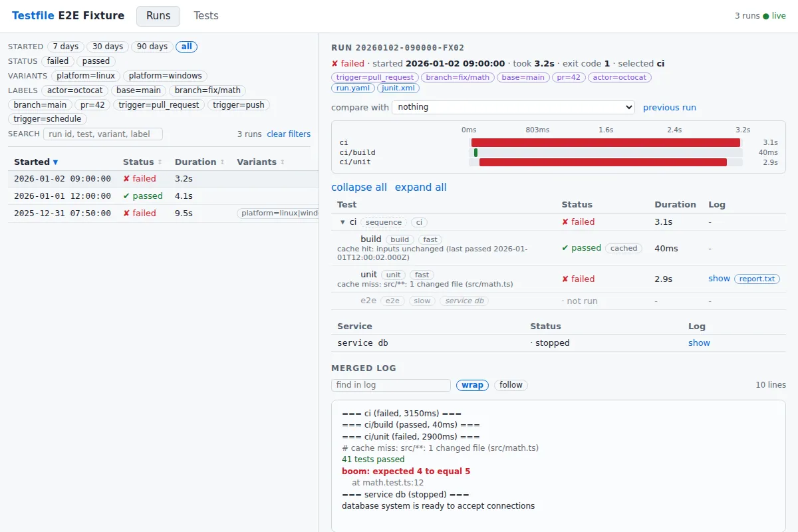This screenshot has width=798, height=532.
Task: Sort runs by Status column
Action: coord(142,162)
